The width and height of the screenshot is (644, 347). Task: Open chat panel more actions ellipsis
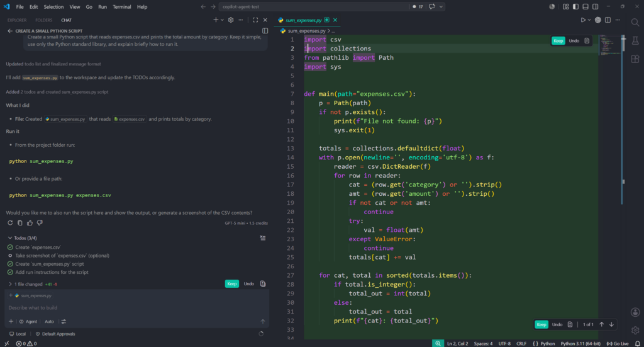241,20
